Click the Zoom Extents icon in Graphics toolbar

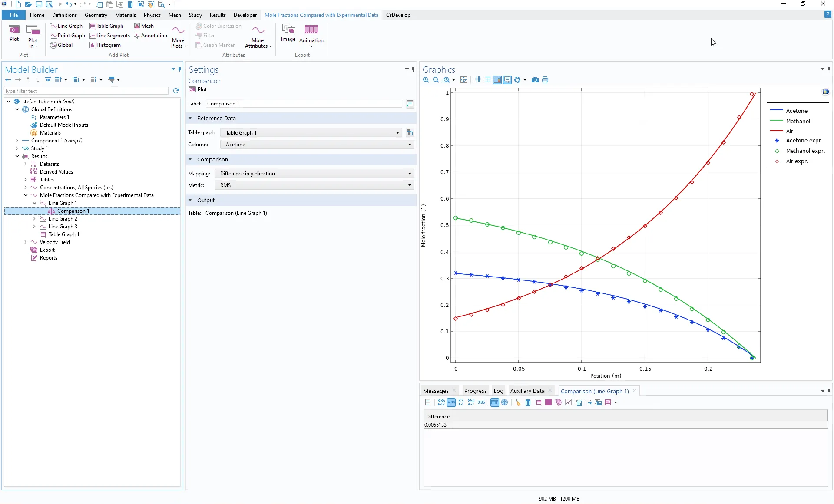464,80
